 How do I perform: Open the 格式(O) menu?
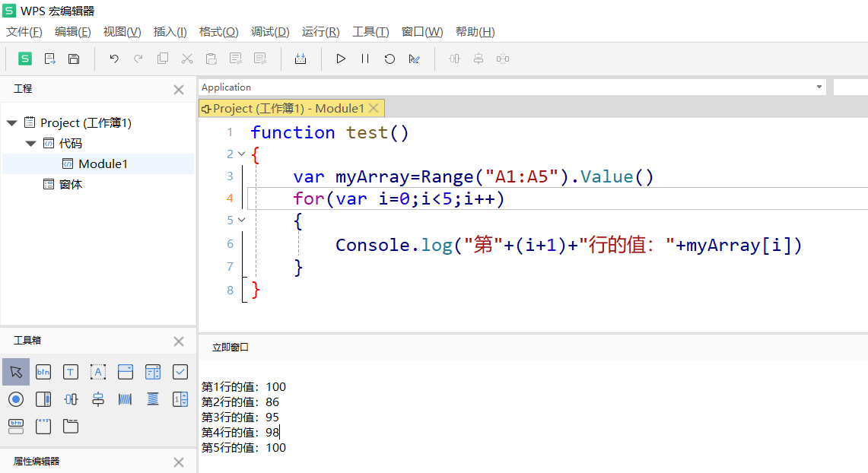click(x=218, y=31)
